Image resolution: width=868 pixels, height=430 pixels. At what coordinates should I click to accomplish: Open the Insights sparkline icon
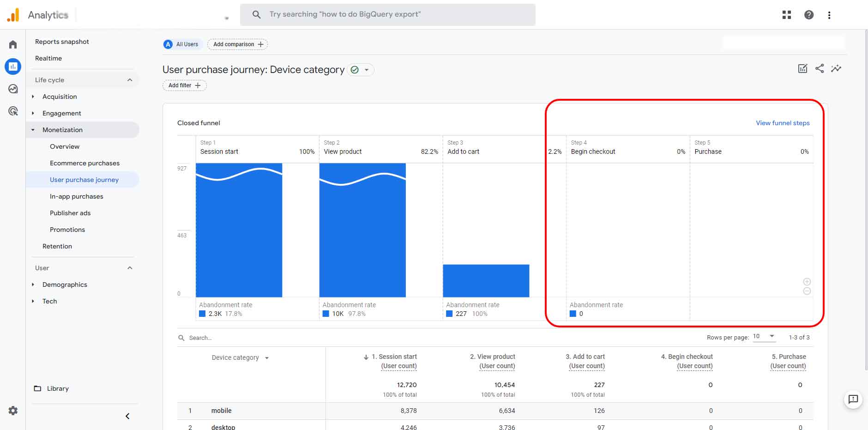click(x=836, y=69)
